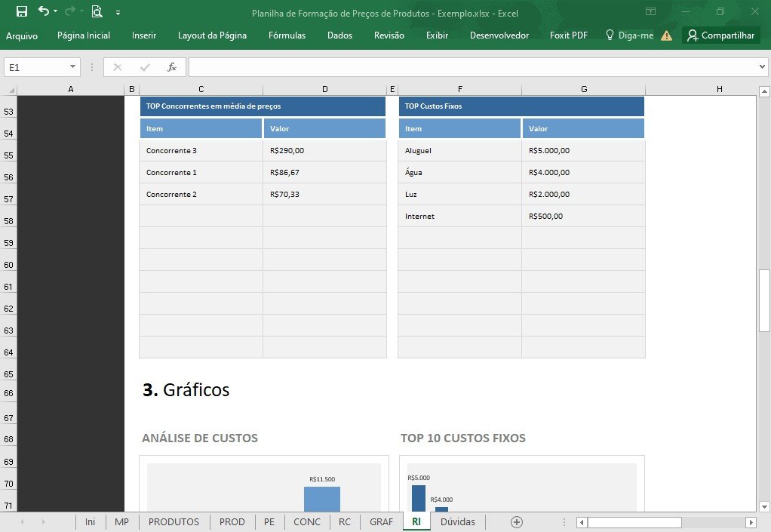Click the R$4.000,00 value for Água
The image size is (771, 532).
pyautogui.click(x=584, y=173)
